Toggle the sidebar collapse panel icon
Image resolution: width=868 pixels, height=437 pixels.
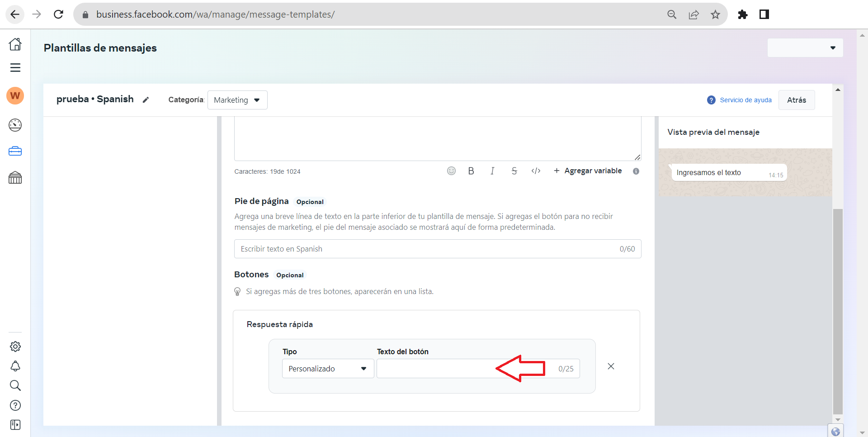[15, 425]
